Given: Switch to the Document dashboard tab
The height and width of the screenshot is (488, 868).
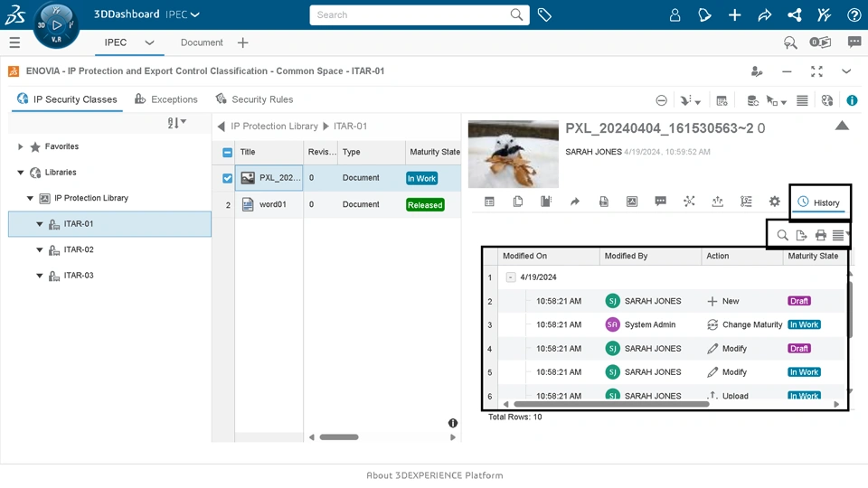Looking at the screenshot, I should 202,42.
